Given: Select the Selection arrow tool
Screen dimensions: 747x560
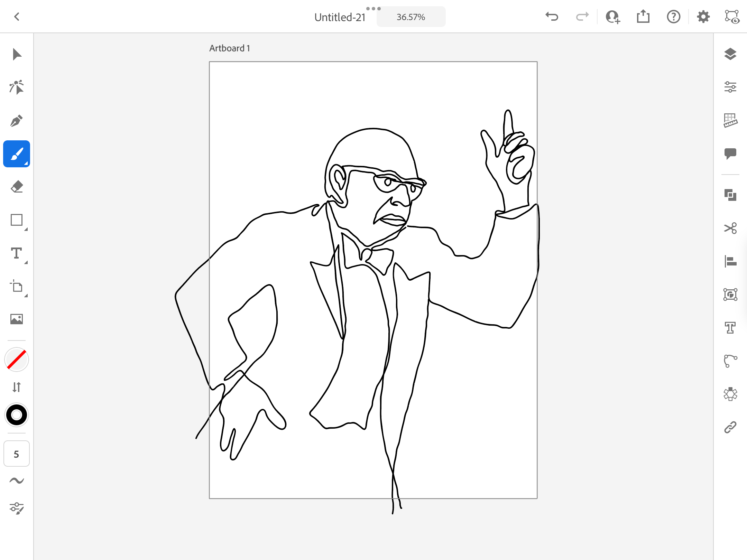Looking at the screenshot, I should pos(17,55).
